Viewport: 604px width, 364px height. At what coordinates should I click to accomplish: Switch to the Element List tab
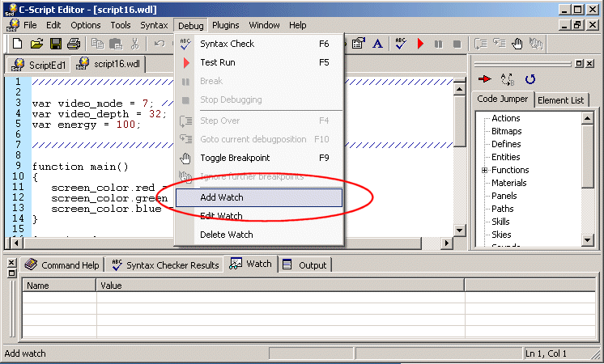tap(560, 99)
